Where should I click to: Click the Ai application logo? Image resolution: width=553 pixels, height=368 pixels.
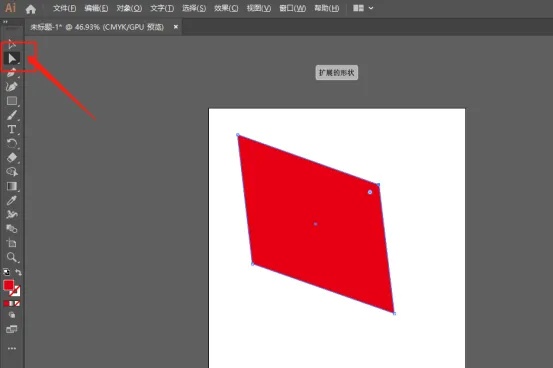10,7
